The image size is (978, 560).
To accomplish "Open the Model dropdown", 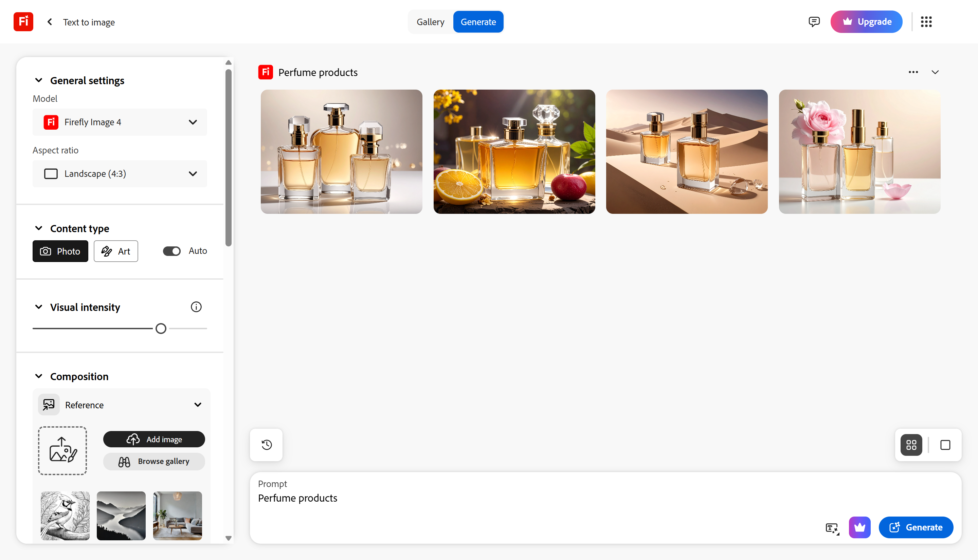I will (x=120, y=122).
